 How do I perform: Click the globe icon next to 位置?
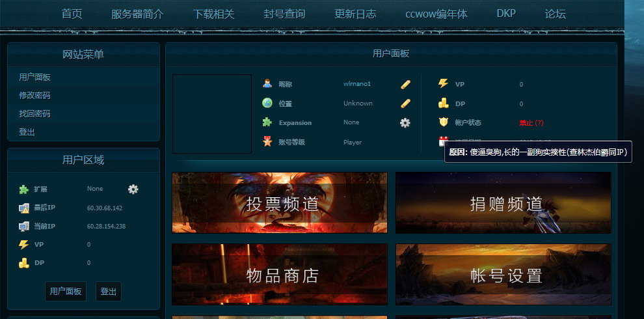tap(267, 103)
